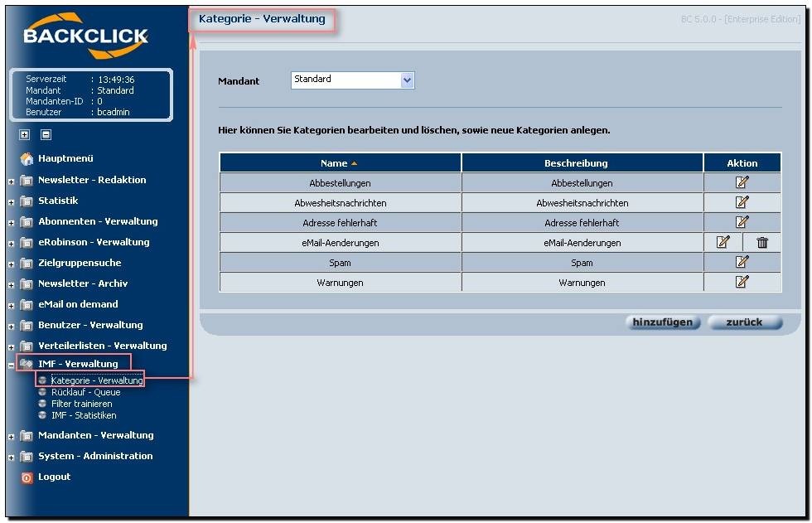Expand the Statistik tree node
This screenshot has height=523, width=812.
pos(11,202)
